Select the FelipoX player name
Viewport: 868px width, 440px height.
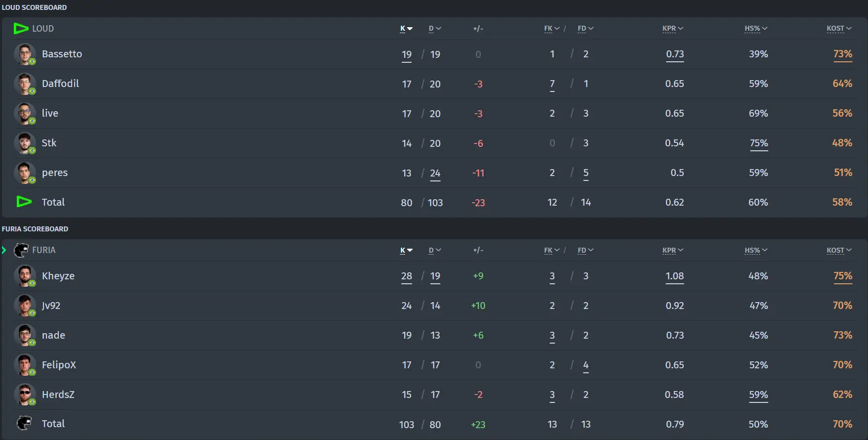[x=59, y=365]
